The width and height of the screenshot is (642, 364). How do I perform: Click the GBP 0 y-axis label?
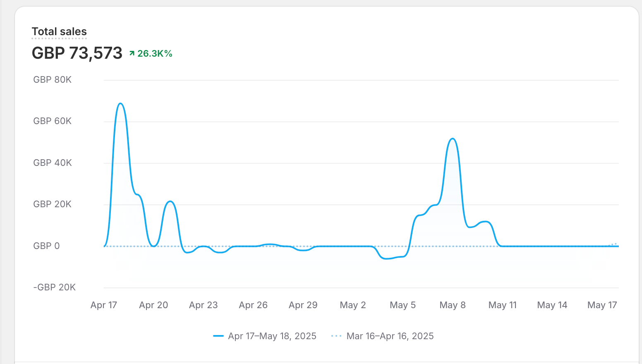pos(47,246)
